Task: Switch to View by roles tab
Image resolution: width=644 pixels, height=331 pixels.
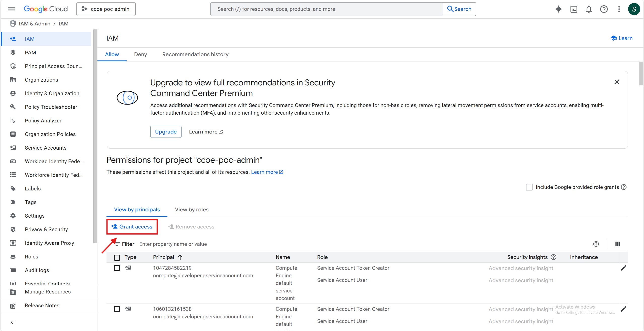Action: 192,210
